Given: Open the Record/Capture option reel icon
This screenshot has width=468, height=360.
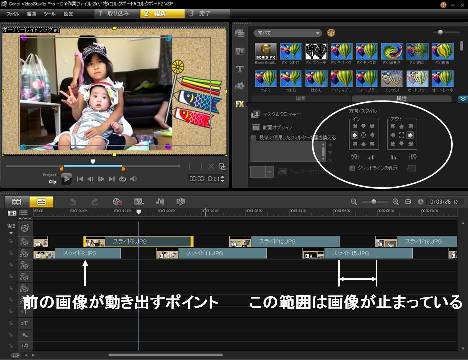Looking at the screenshot, I should [x=117, y=202].
